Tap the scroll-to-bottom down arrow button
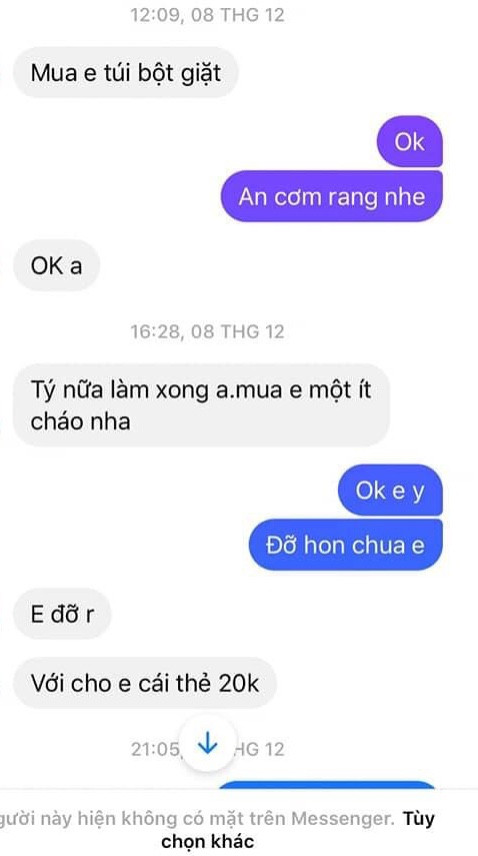Screen dimensions: 478x856 click(x=208, y=744)
